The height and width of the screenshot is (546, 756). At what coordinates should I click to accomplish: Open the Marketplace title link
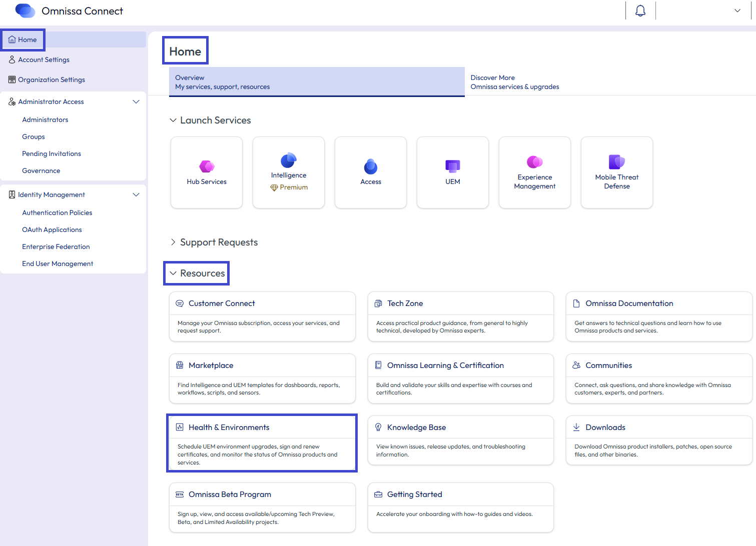pyautogui.click(x=211, y=365)
